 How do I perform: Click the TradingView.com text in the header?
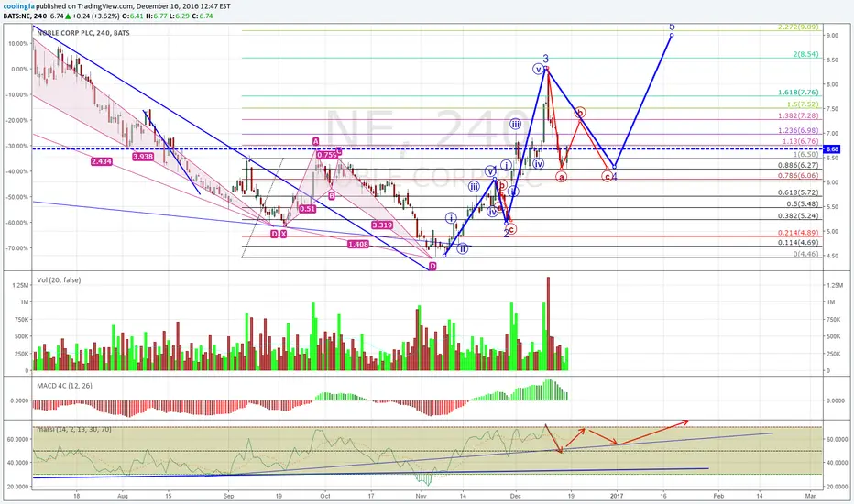[104, 6]
